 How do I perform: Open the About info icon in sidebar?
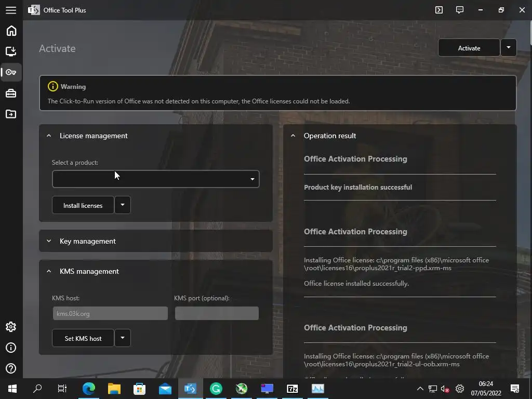pyautogui.click(x=11, y=348)
